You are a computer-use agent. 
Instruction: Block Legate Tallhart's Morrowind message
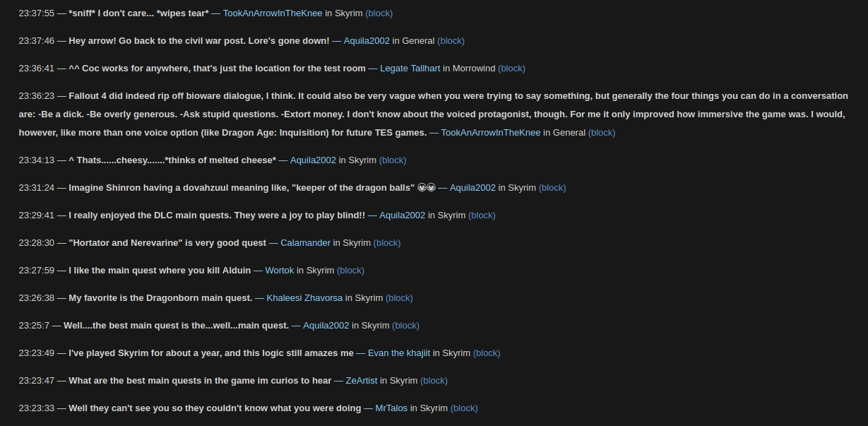(511, 69)
